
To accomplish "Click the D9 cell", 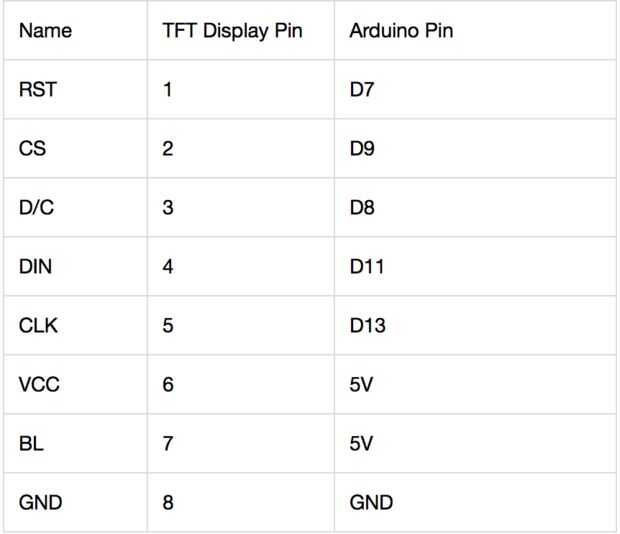I will point(362,149).
